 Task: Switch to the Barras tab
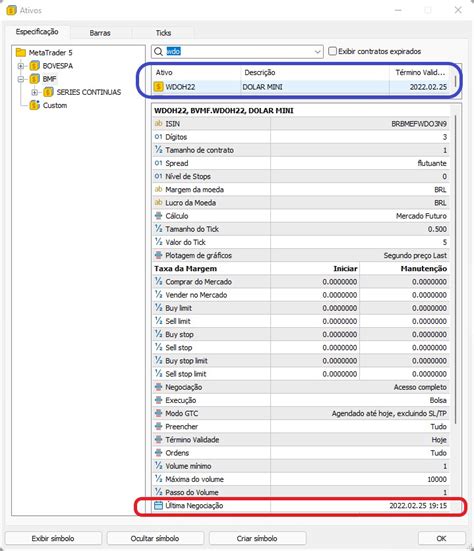(100, 33)
